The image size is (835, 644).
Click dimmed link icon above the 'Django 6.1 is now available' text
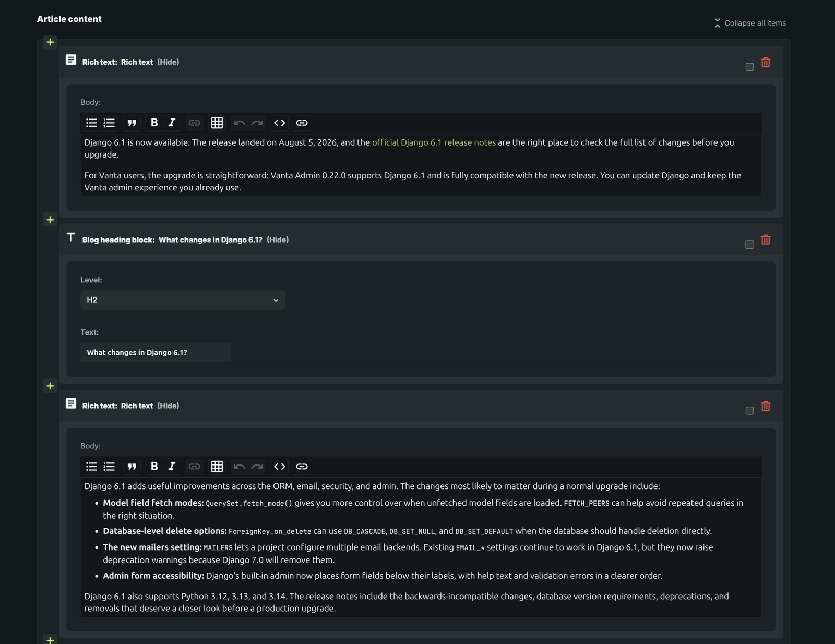(194, 123)
